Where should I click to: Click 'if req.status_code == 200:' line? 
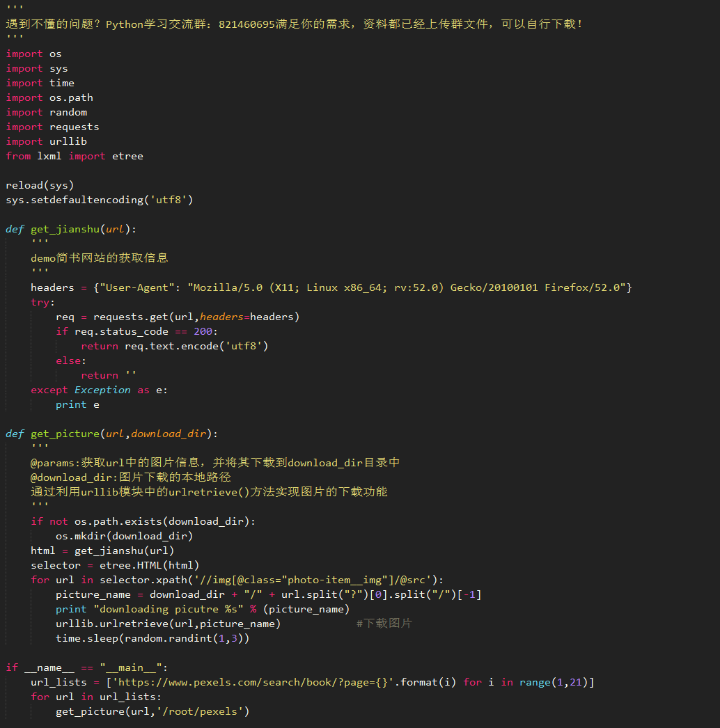tap(137, 331)
